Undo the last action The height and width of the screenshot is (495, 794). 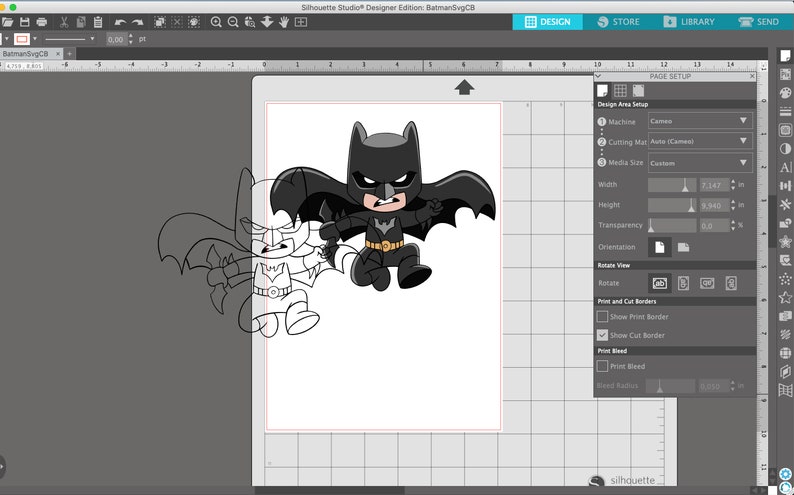[120, 22]
